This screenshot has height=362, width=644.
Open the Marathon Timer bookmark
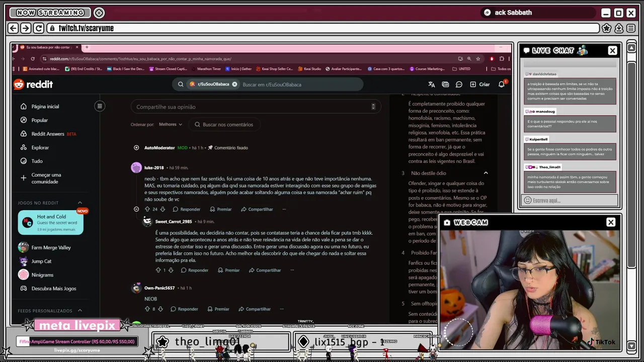point(205,69)
